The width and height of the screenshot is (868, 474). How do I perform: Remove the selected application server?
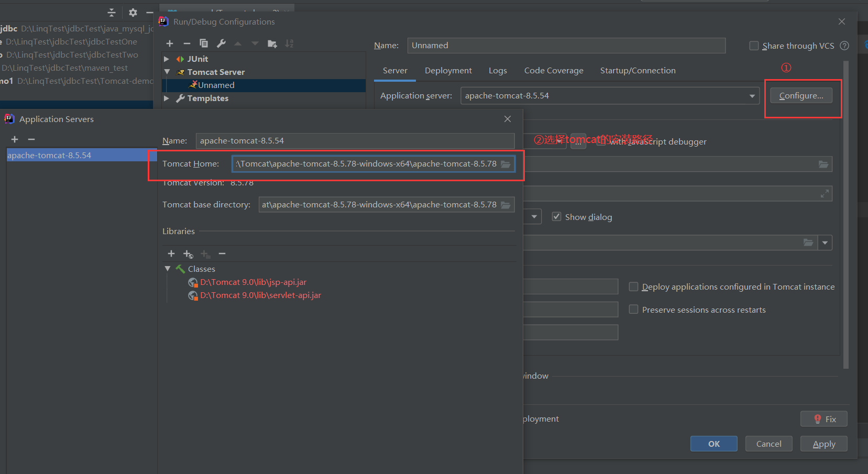click(31, 139)
